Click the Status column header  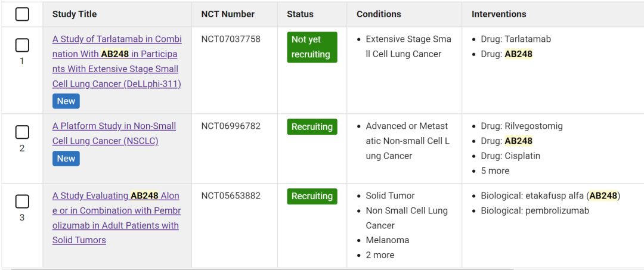tap(300, 14)
